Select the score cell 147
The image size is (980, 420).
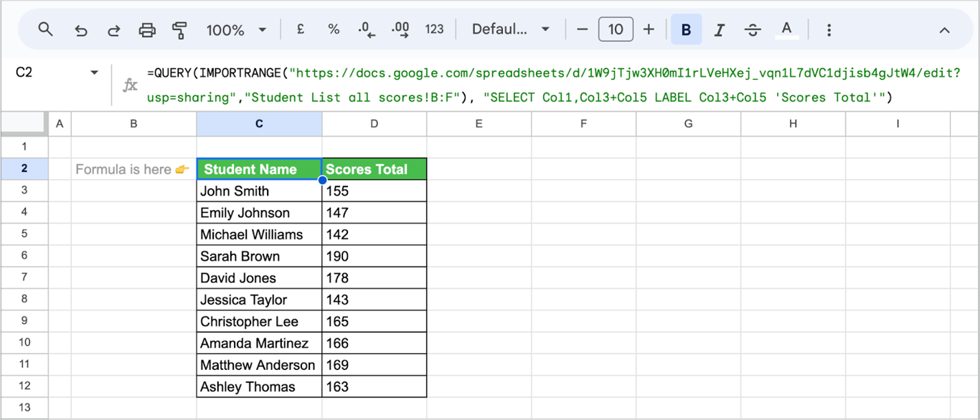click(374, 213)
